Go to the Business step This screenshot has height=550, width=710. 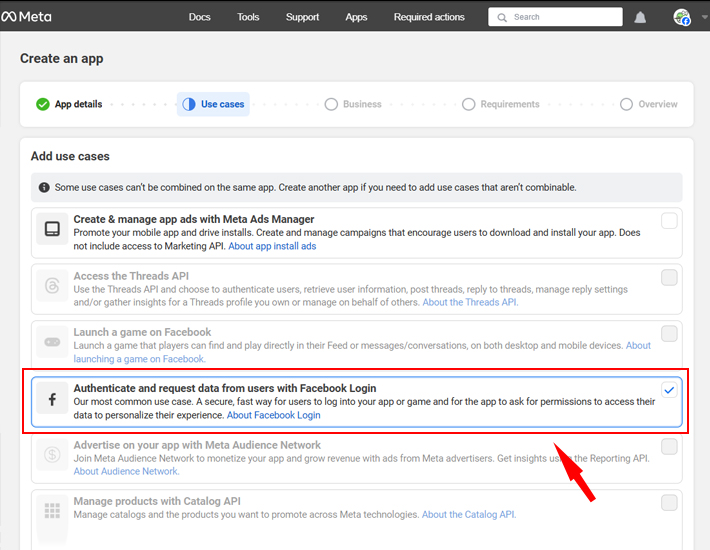click(353, 104)
